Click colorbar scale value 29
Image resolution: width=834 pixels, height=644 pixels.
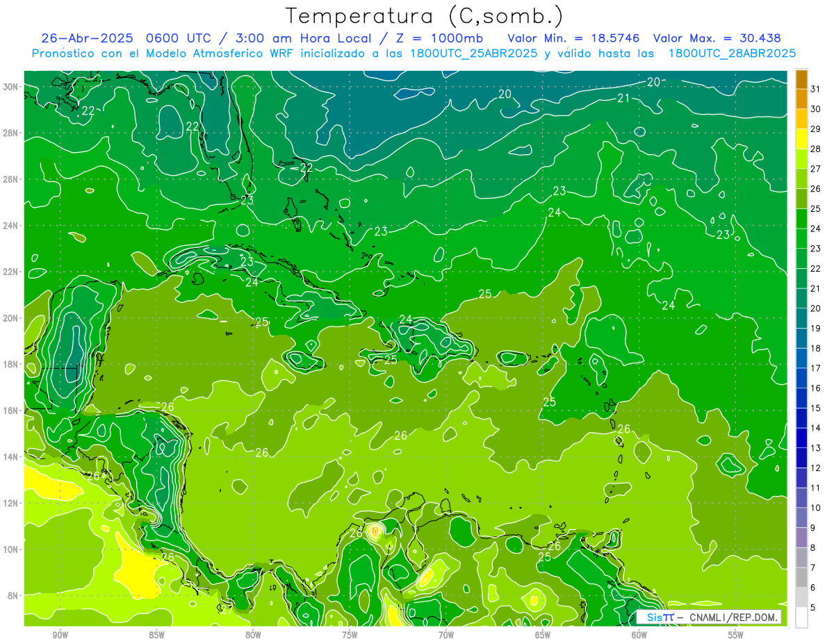pos(815,129)
